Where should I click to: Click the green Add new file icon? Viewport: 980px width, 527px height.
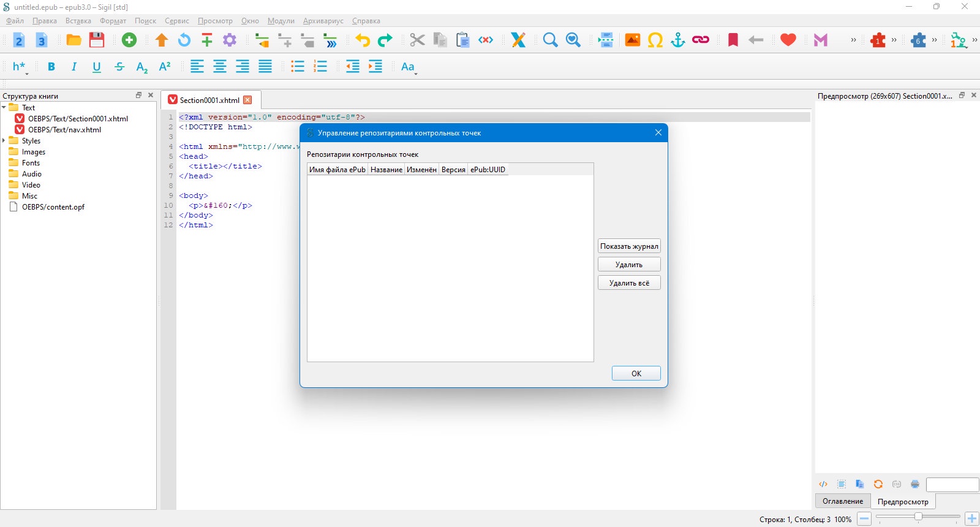click(129, 40)
